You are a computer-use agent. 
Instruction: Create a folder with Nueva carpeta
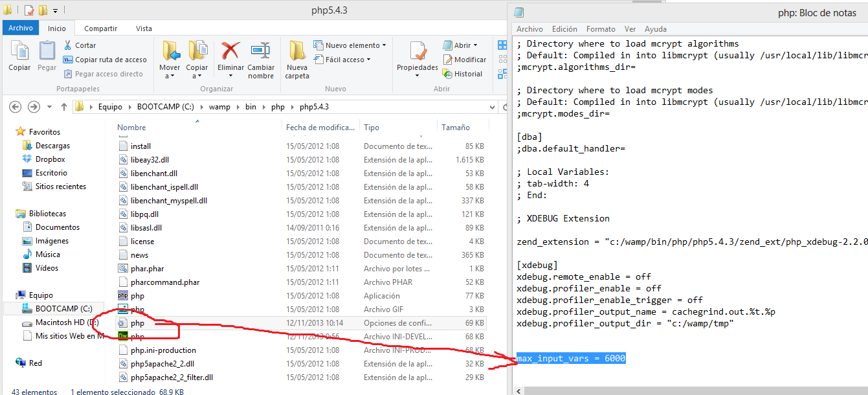coord(297,60)
